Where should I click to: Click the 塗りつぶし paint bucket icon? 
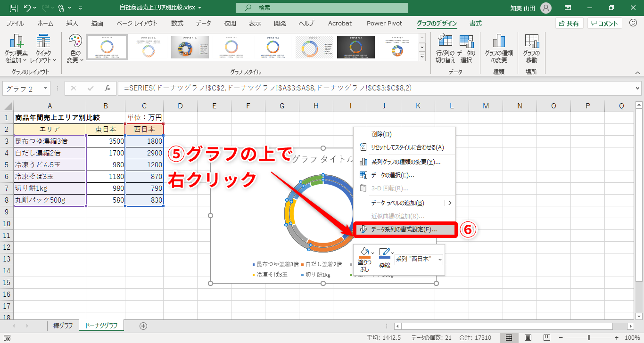364,253
